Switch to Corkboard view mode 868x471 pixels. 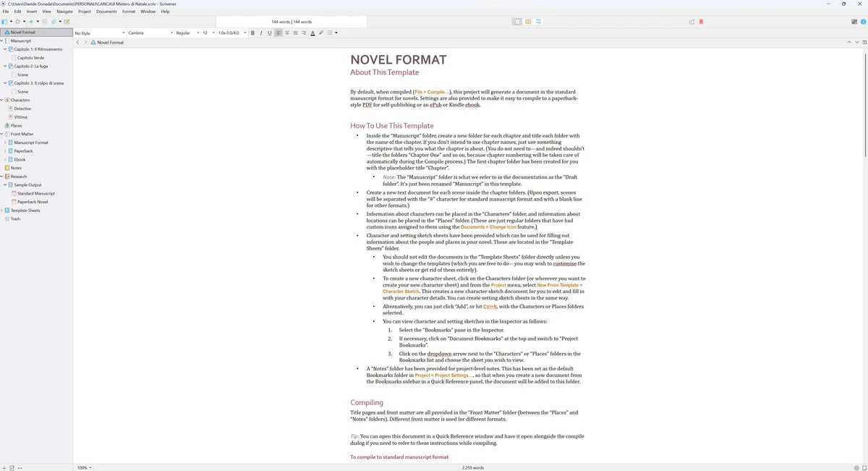click(x=528, y=22)
